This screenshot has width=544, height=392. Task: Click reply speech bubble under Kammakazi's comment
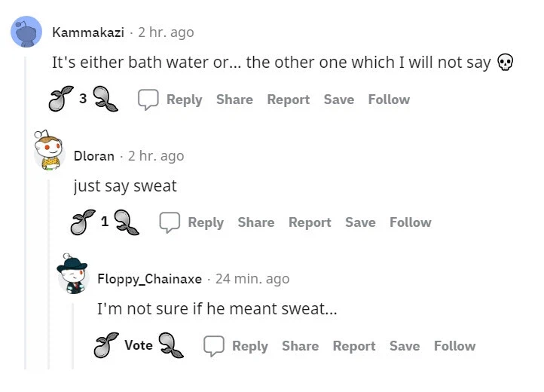148,100
